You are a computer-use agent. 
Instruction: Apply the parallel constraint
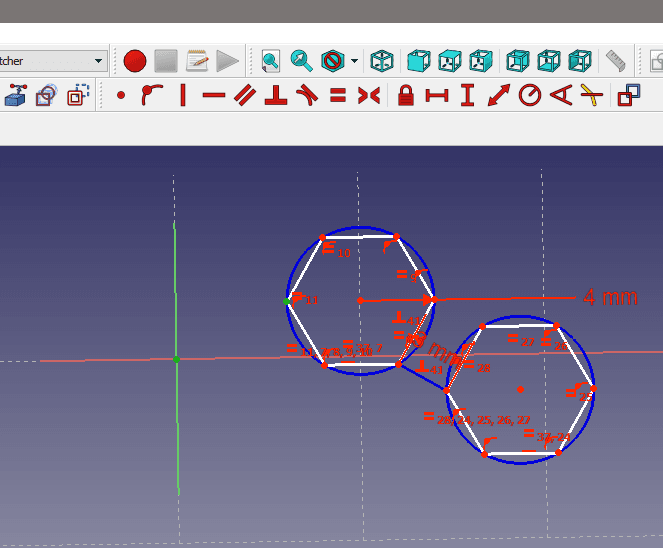[x=245, y=95]
